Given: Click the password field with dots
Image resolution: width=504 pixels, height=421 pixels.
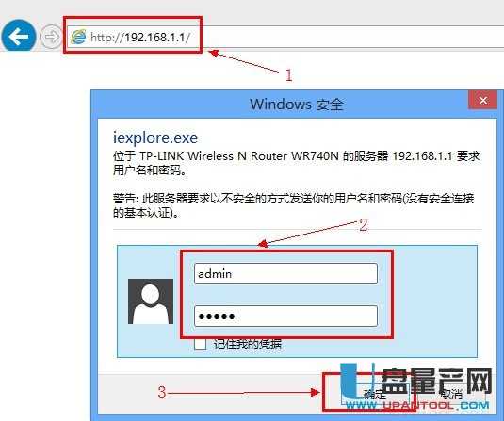Looking at the screenshot, I should [285, 316].
